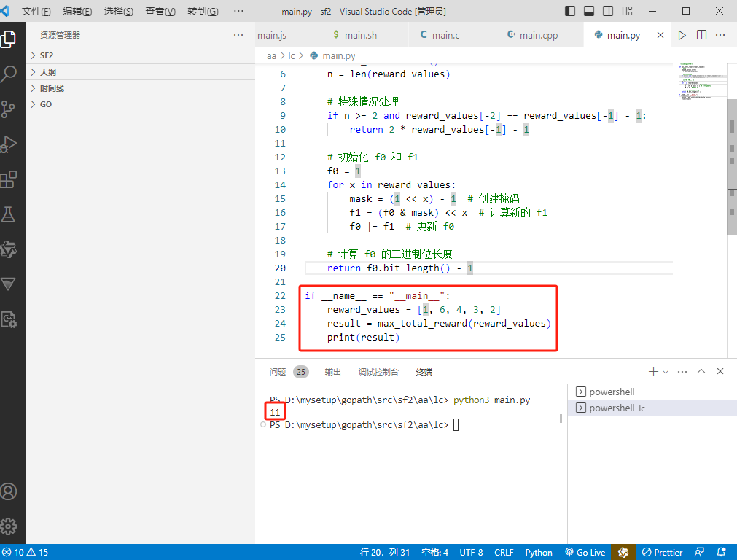The width and height of the screenshot is (737, 560).
Task: Switch to the main.cpp tab
Action: [x=539, y=35]
